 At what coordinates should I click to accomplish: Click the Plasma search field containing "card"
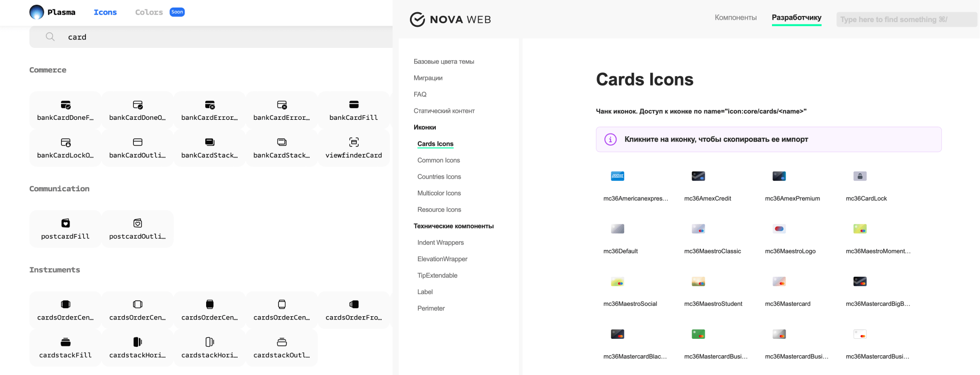(211, 37)
